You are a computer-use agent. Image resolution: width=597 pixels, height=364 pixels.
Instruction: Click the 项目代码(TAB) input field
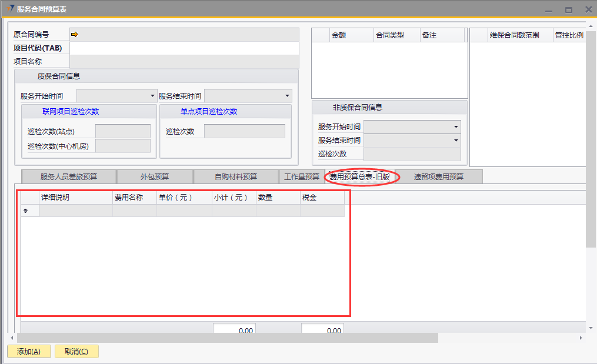(184, 48)
